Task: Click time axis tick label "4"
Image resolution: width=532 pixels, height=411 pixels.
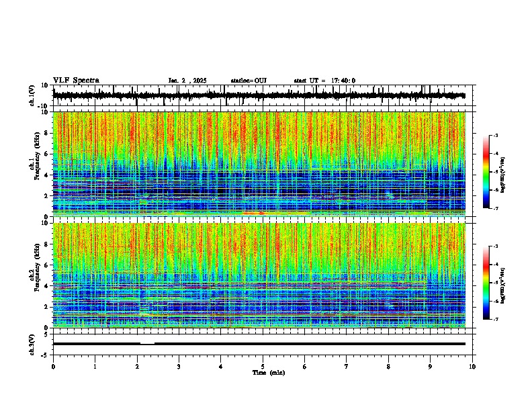Action: point(220,367)
